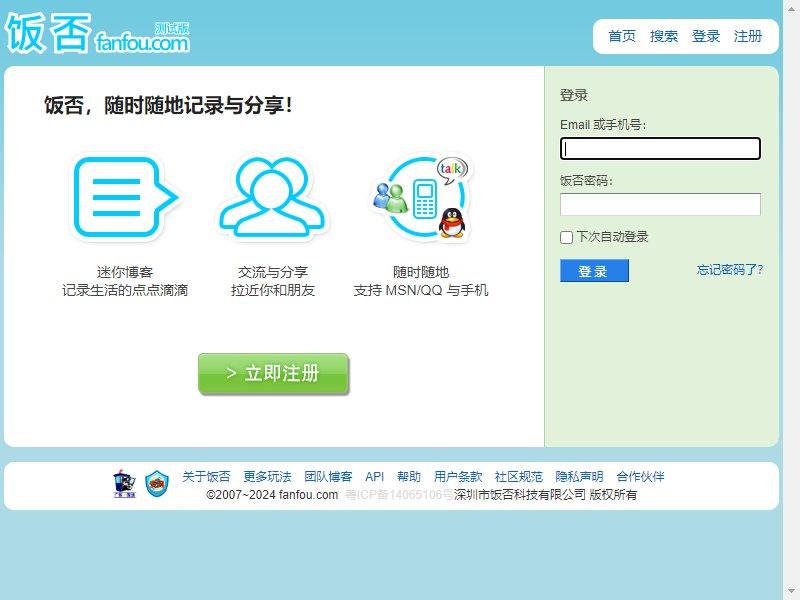
Task: Click the scrollbar down arrow
Action: [x=791, y=592]
